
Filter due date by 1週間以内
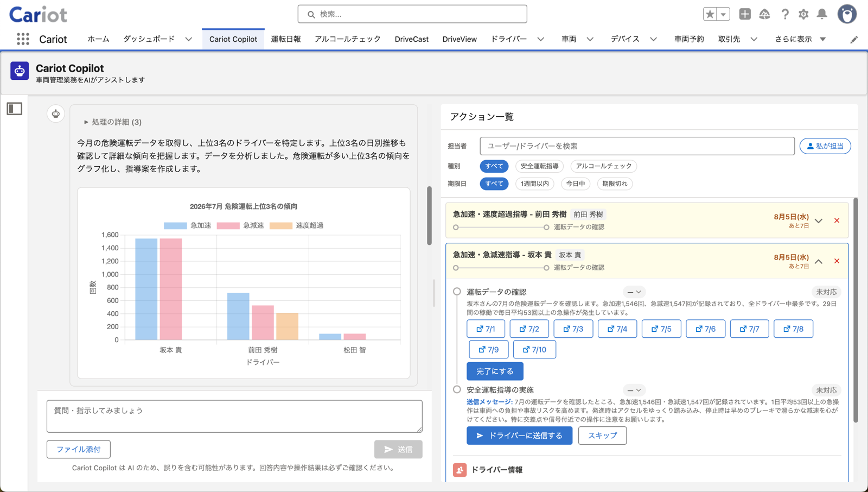pyautogui.click(x=534, y=184)
